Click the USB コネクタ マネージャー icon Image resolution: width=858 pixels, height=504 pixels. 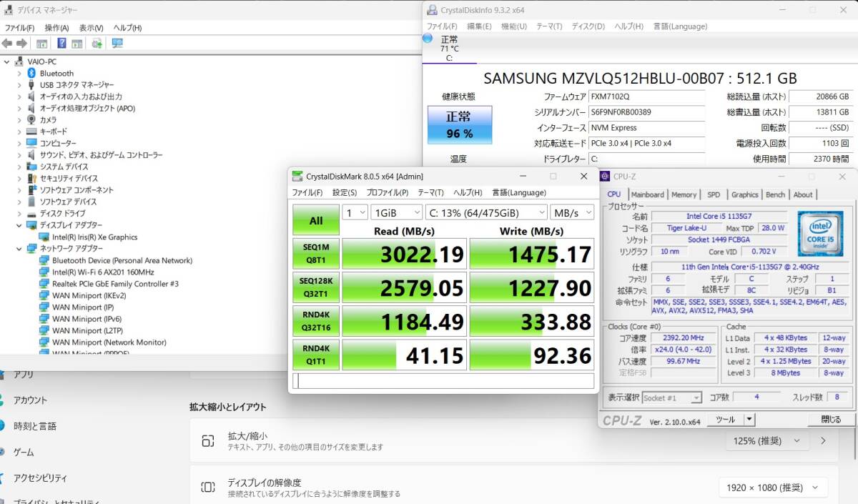pyautogui.click(x=31, y=84)
